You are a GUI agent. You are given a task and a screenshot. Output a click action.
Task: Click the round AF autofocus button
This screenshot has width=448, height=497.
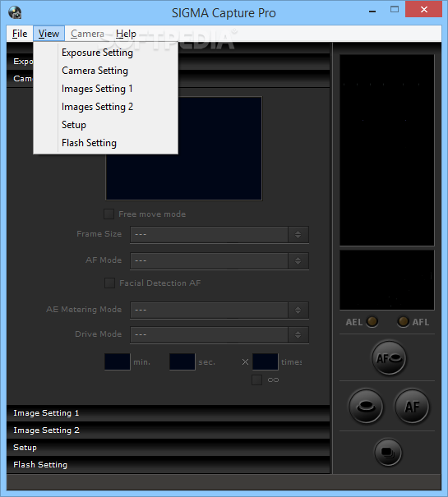coord(412,407)
